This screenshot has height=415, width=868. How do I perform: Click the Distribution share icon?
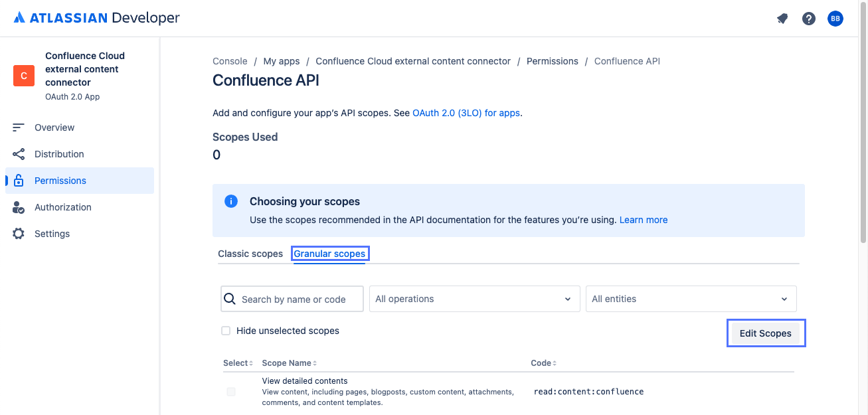point(19,154)
